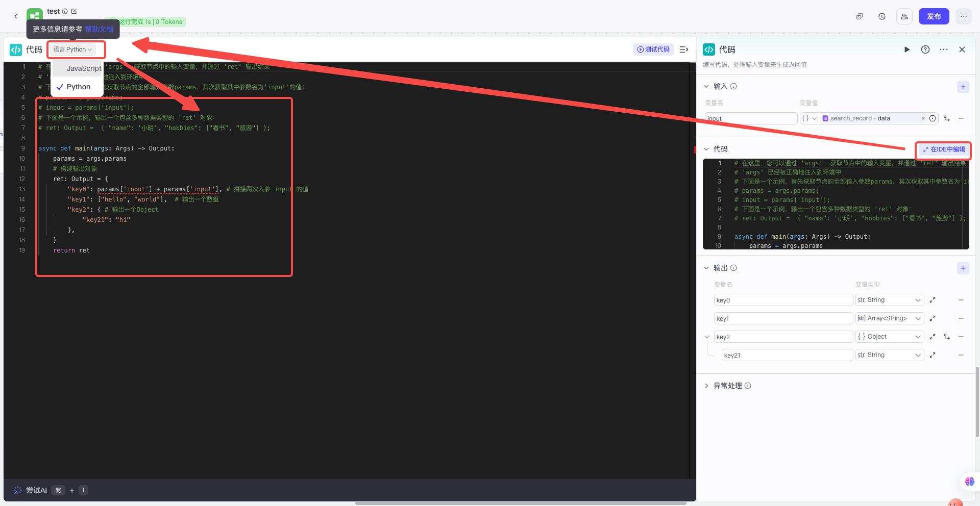Click the key1 variable name field

click(x=783, y=318)
